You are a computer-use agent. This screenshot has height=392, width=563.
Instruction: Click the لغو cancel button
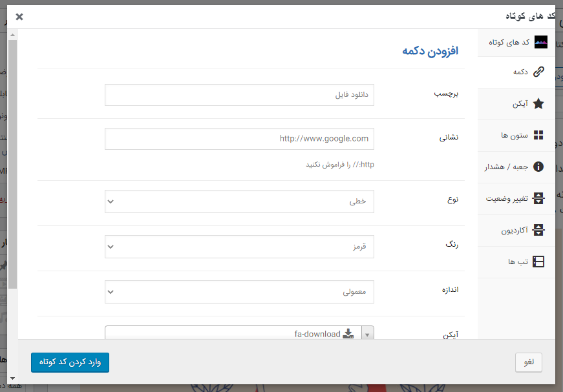(x=528, y=362)
